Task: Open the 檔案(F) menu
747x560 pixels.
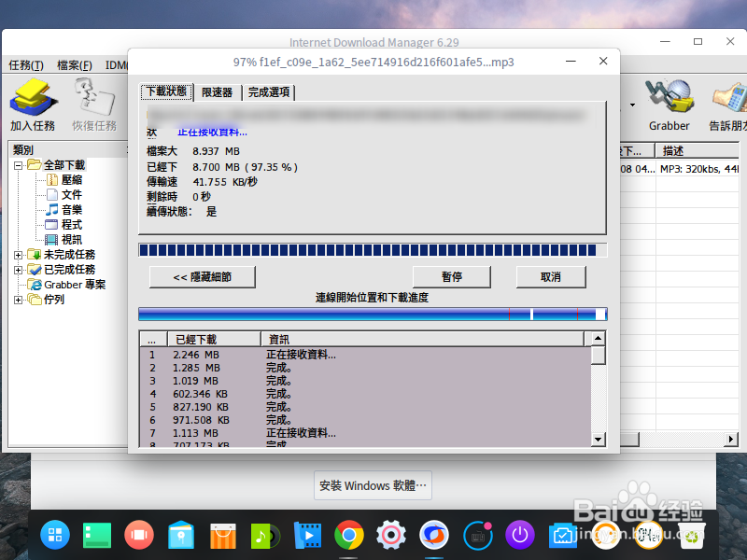Action: 75,65
